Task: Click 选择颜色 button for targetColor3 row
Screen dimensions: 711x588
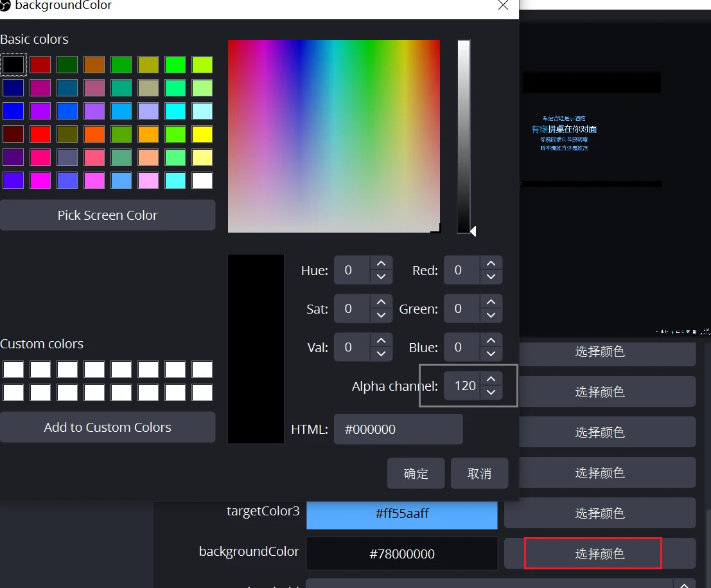Action: coord(599,513)
